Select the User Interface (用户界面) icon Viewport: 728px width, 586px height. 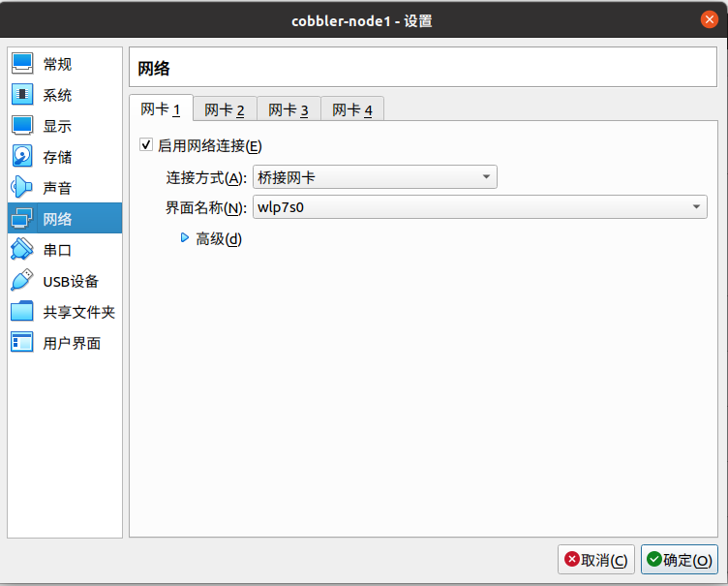(x=22, y=343)
